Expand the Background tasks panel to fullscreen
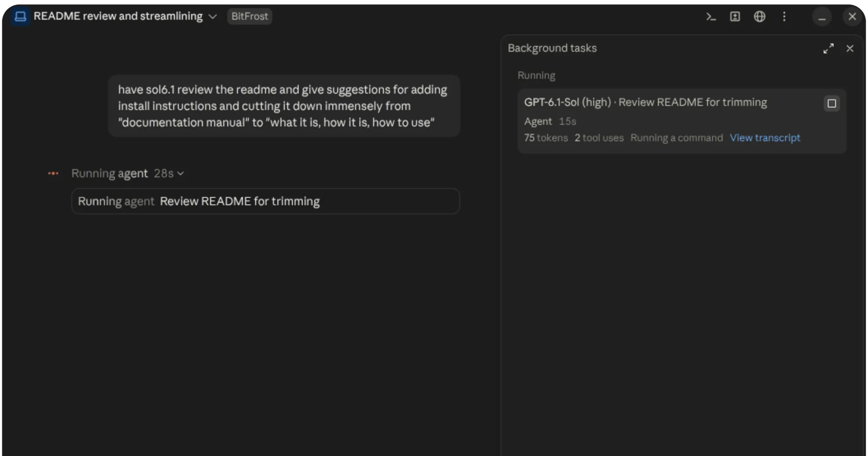 828,48
